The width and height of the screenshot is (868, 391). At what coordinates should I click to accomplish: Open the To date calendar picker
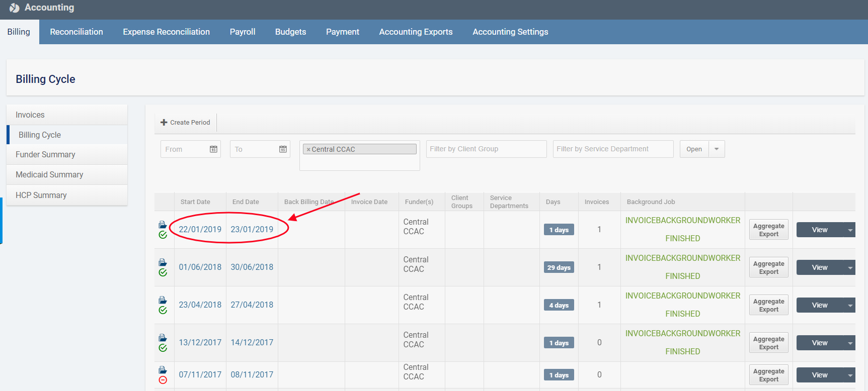[x=283, y=149]
